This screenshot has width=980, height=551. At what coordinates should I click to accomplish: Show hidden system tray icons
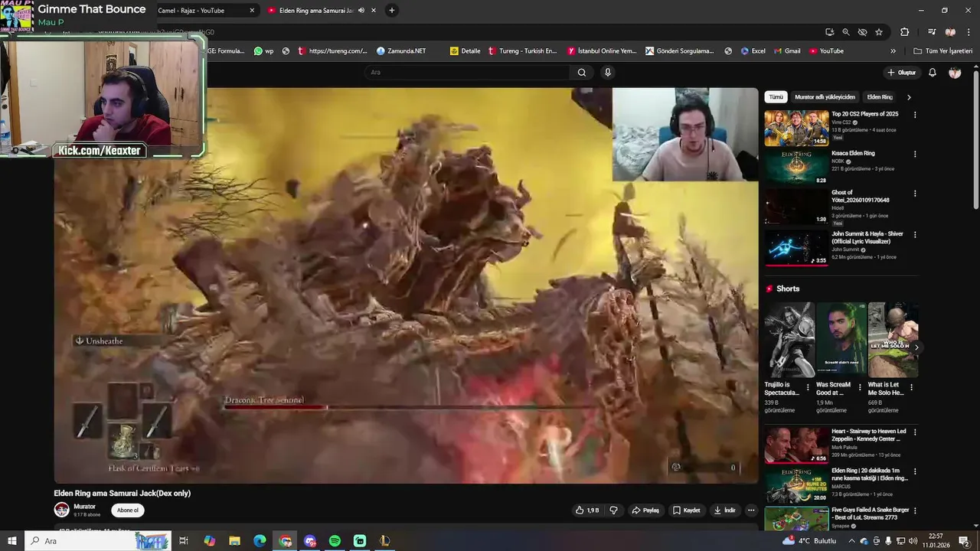pyautogui.click(x=851, y=541)
